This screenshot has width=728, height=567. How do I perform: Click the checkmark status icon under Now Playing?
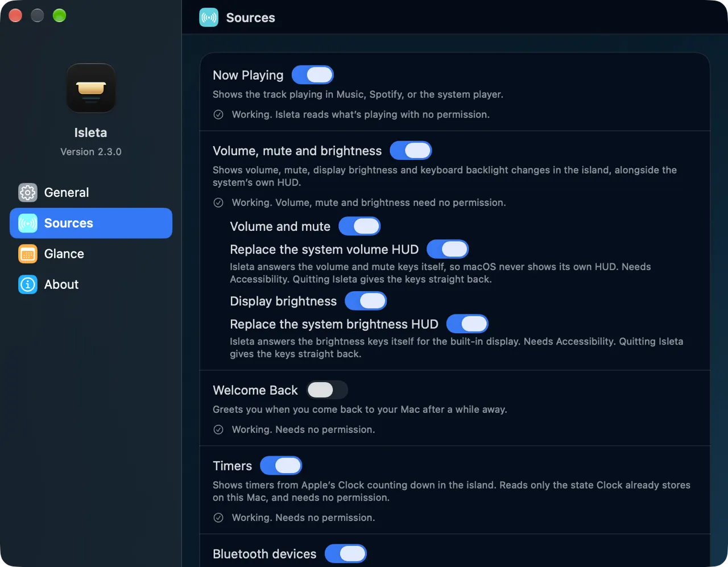pos(218,115)
